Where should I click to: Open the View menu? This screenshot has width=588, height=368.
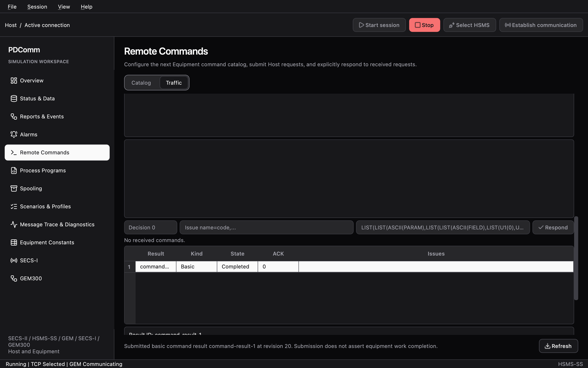[x=64, y=7]
